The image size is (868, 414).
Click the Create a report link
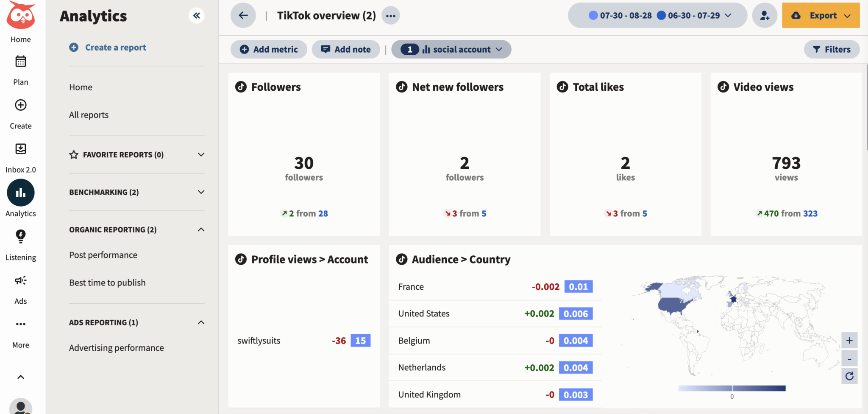tap(115, 47)
